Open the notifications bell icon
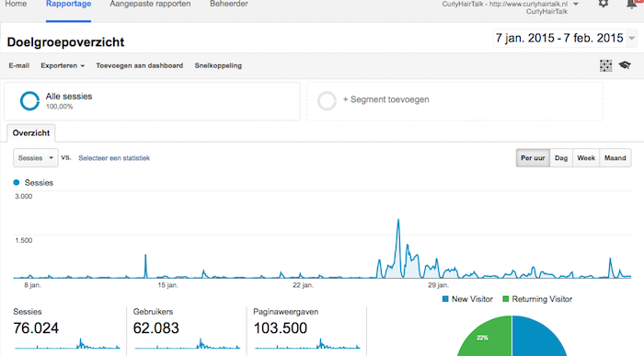644x356 pixels. 631,4
